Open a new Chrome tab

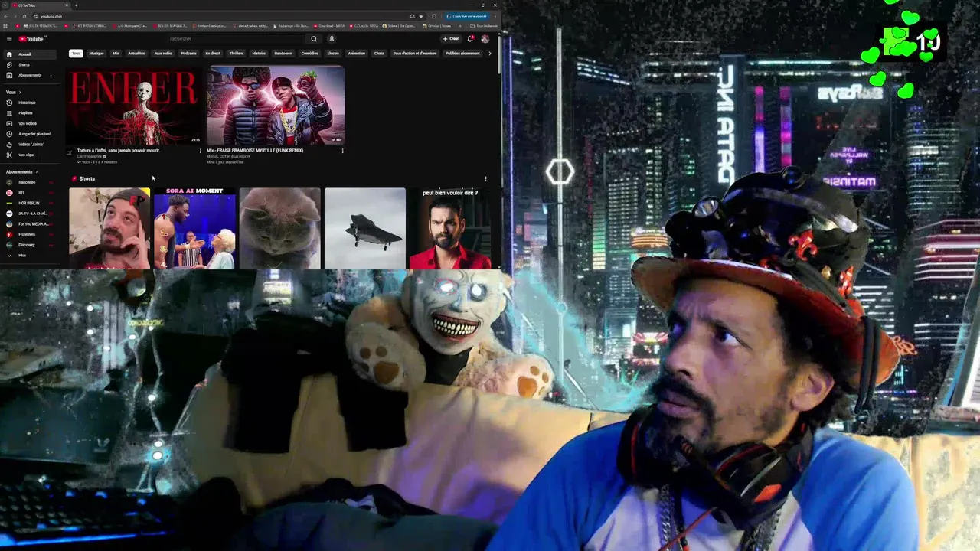coord(76,5)
